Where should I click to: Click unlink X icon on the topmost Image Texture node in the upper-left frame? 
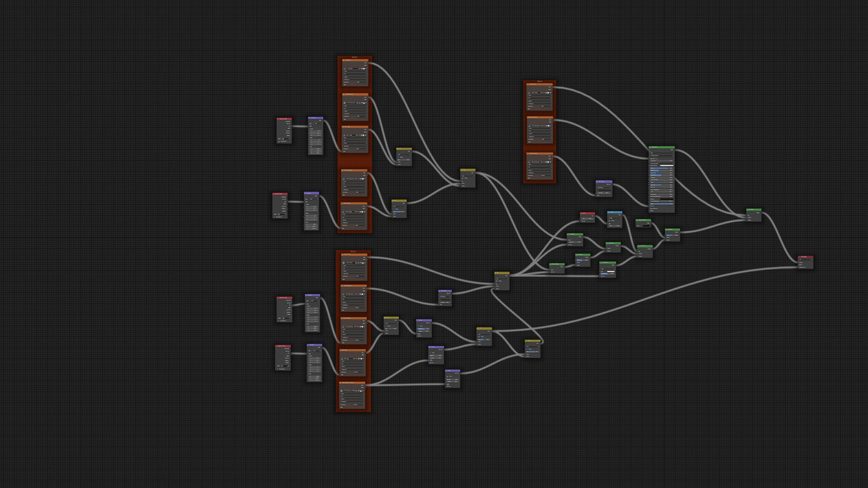(x=366, y=69)
